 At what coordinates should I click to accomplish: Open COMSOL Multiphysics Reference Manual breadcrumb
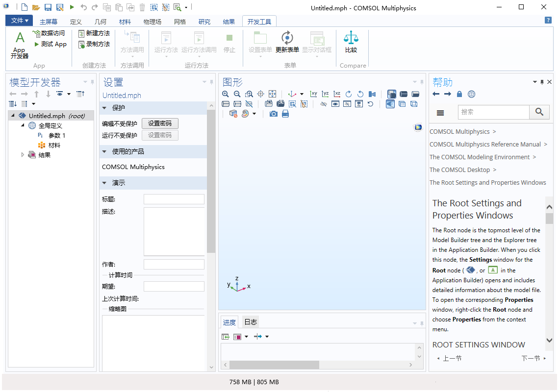tap(485, 145)
